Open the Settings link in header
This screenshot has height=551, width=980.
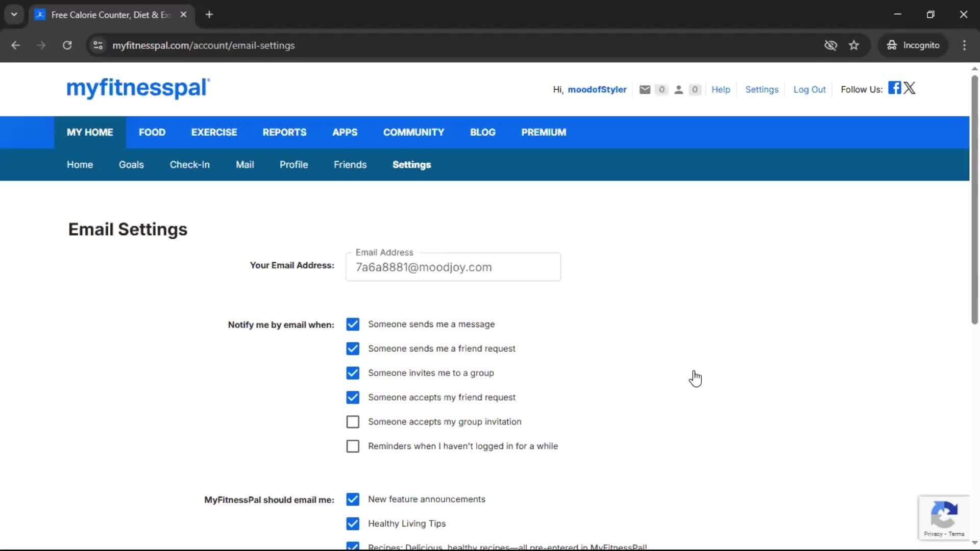pos(762,90)
